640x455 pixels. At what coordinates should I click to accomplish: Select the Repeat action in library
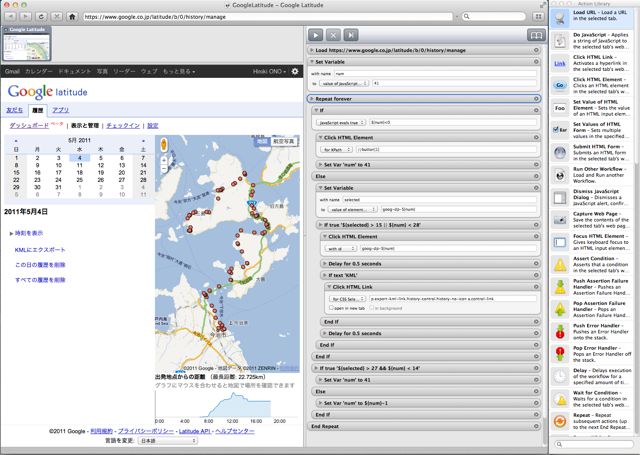tap(593, 421)
